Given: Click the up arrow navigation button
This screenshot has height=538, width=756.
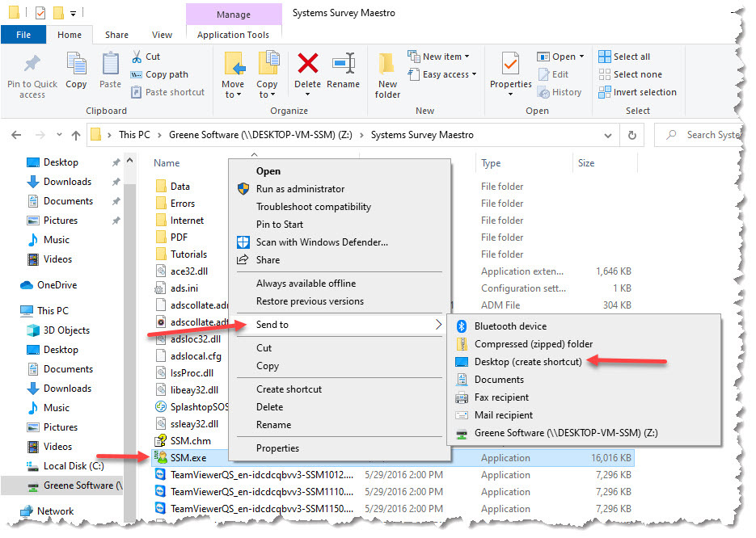Looking at the screenshot, I should click(x=76, y=135).
